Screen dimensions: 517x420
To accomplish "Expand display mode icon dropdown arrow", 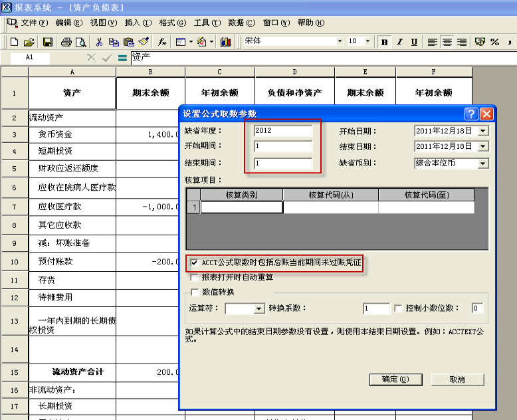I will coord(191,42).
